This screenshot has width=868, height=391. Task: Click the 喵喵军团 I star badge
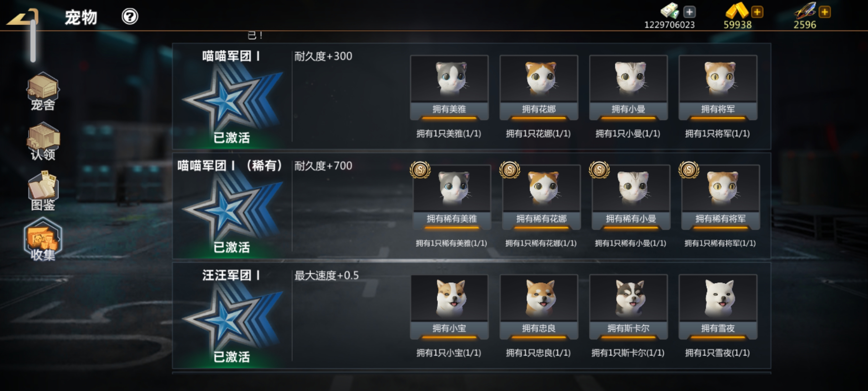pyautogui.click(x=231, y=98)
